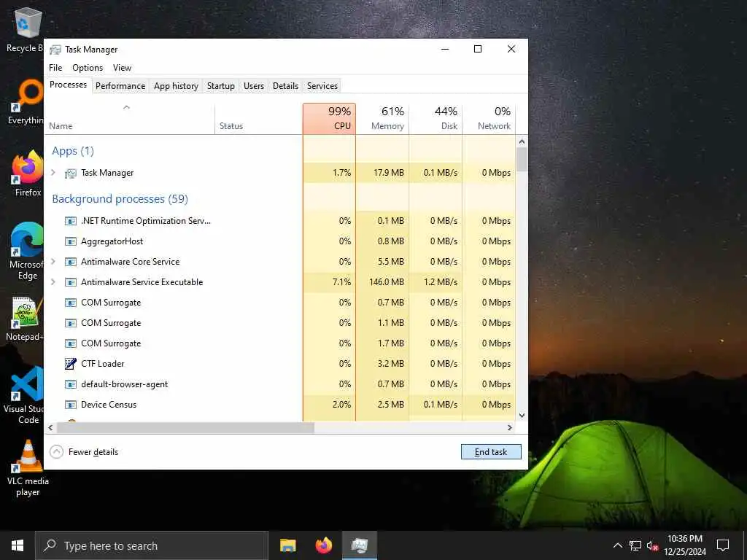This screenshot has width=747, height=560.
Task: Select the 'Apps (1)' group header
Action: click(73, 151)
